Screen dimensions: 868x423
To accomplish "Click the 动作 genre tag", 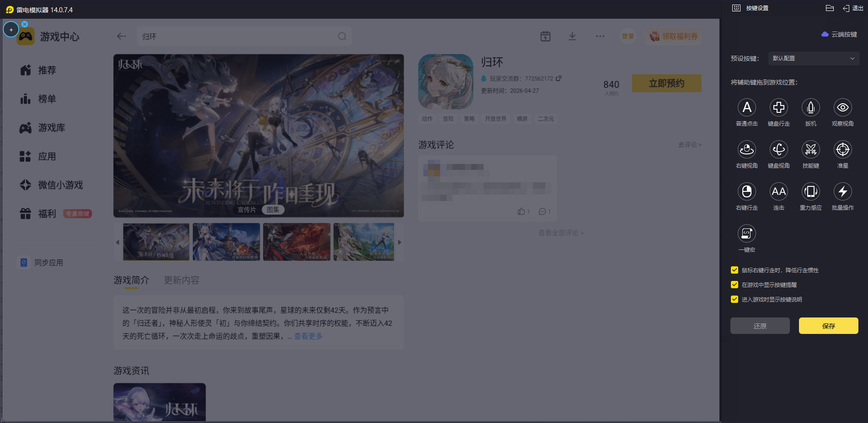I will coord(427,119).
